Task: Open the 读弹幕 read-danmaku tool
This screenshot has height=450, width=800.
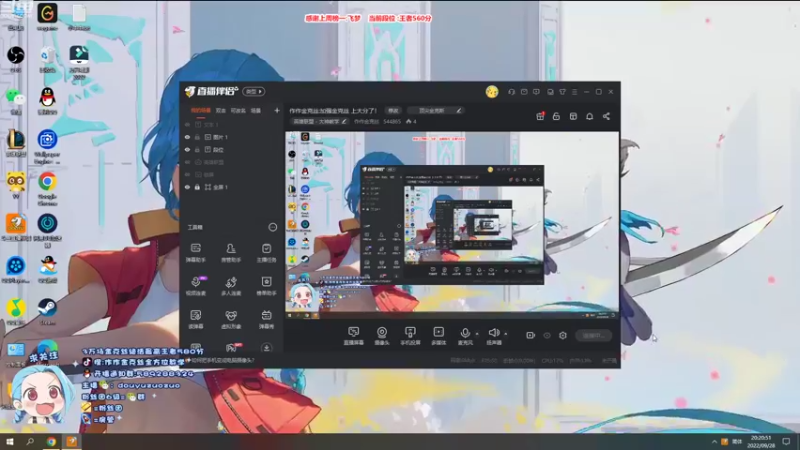Action: pos(195,319)
